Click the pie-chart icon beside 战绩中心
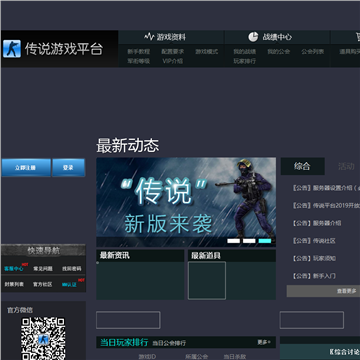This screenshot has height=360, width=360. [253, 37]
